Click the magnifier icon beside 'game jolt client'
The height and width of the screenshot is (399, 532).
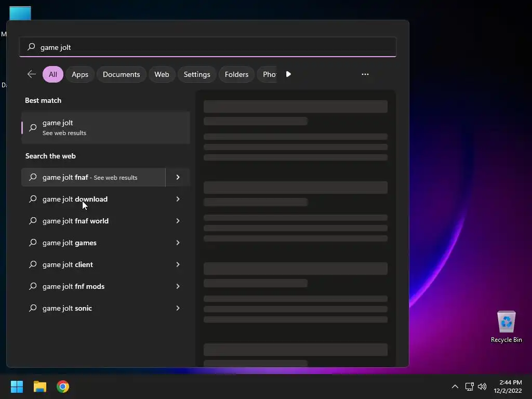pyautogui.click(x=33, y=264)
